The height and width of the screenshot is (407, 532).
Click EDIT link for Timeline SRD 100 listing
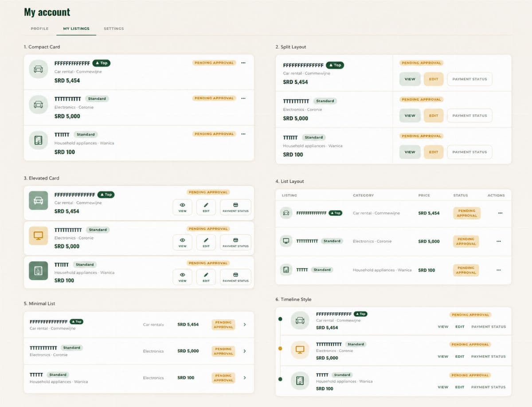(460, 387)
